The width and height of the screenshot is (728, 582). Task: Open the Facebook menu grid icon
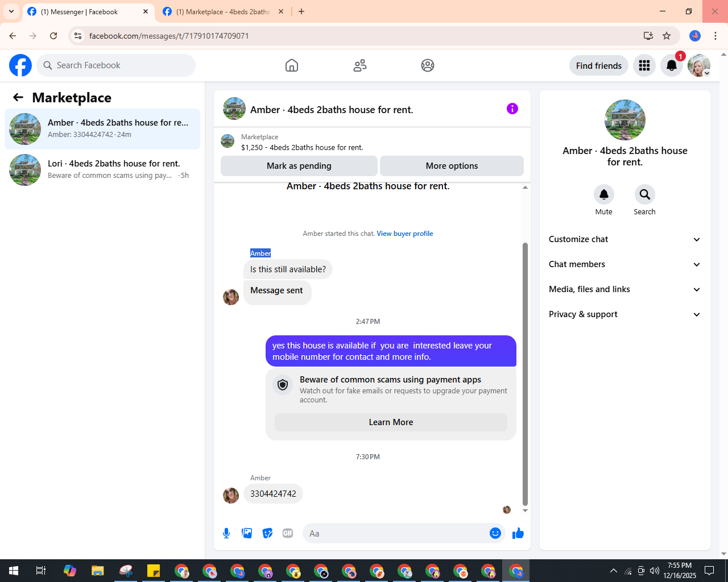pos(644,65)
